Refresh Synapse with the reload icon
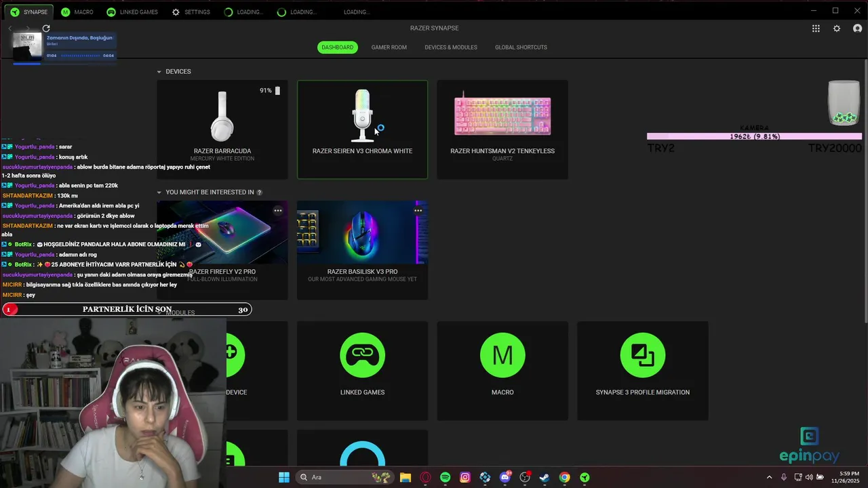868x488 pixels. 46,28
